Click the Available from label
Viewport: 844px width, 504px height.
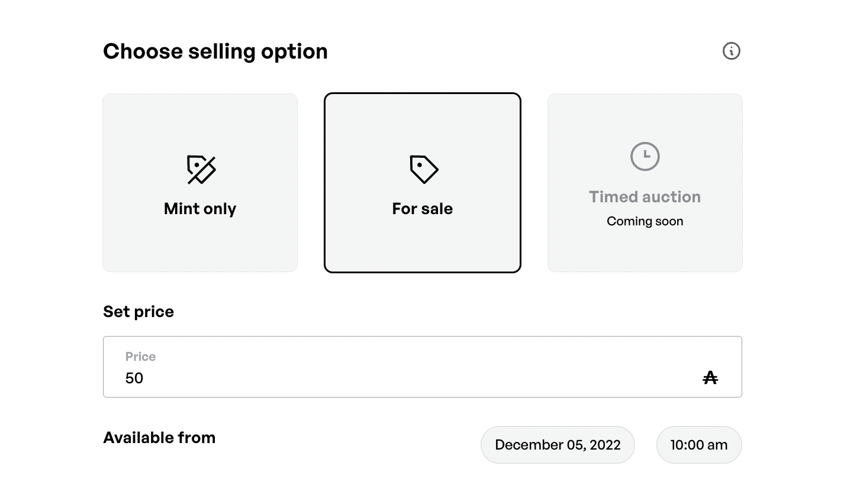[x=159, y=438]
